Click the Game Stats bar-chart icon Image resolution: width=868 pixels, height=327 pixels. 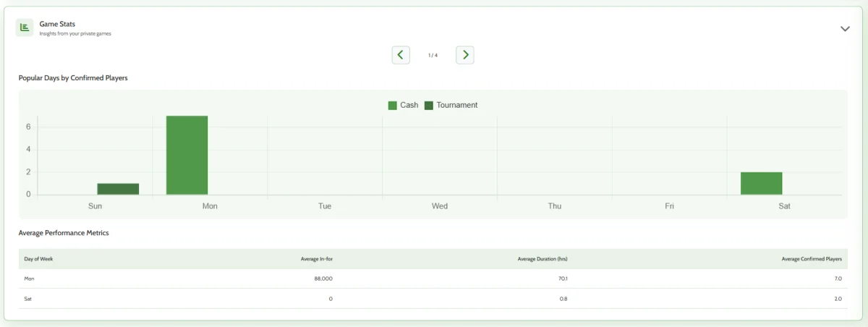click(x=25, y=27)
